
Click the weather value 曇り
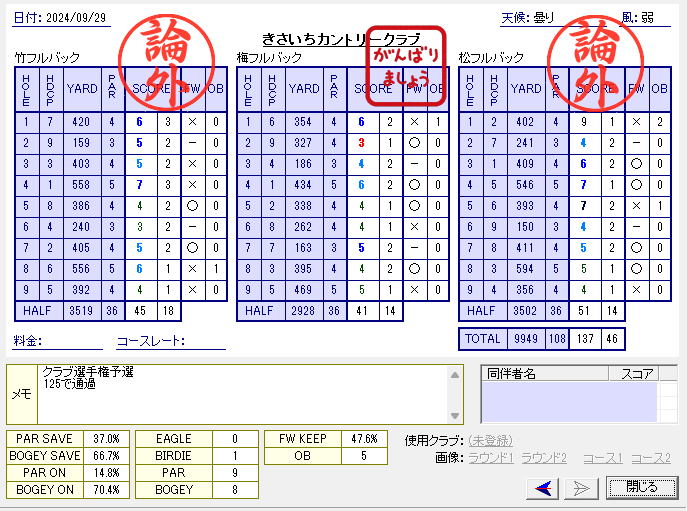coord(544,18)
